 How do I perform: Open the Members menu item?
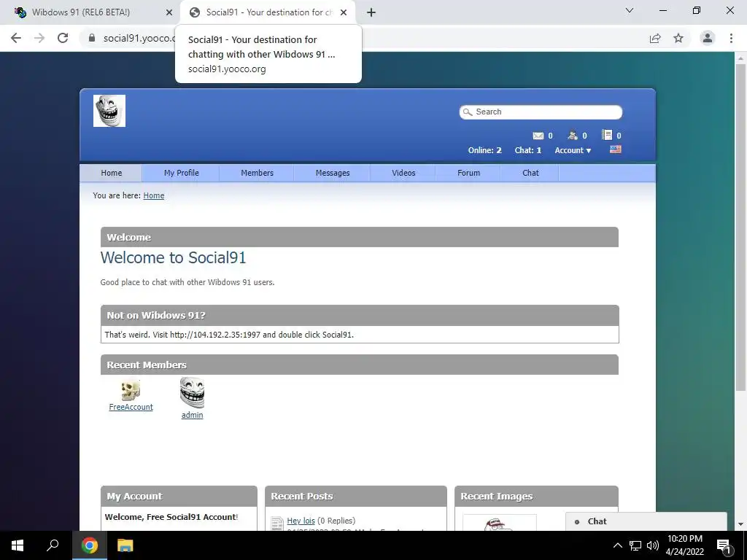point(257,173)
